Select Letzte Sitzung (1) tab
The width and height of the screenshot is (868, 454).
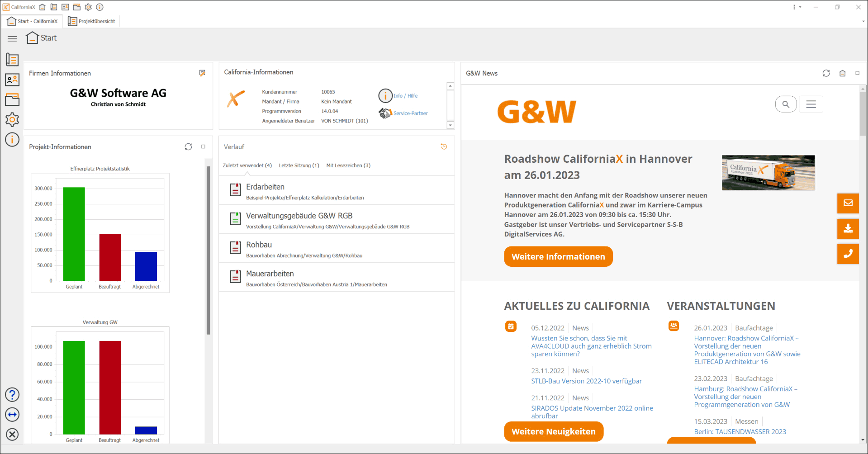click(299, 166)
